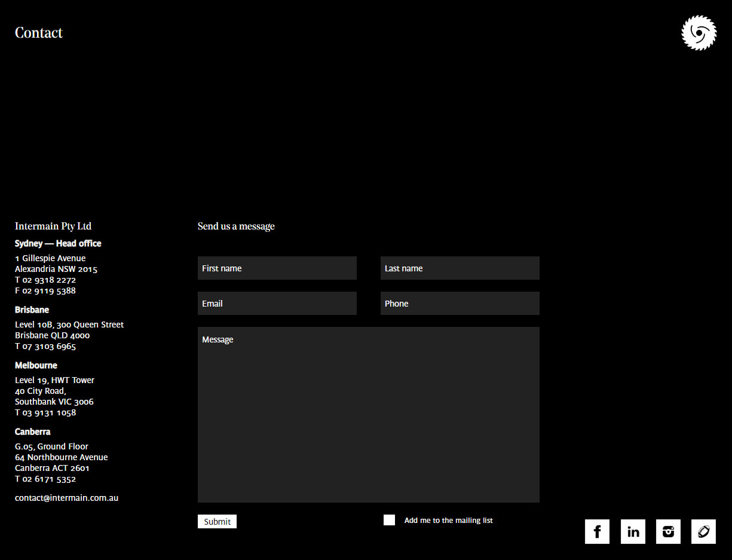Click the Sydney phone number 02 9318 2272
The height and width of the screenshot is (560, 732).
pyautogui.click(x=49, y=280)
